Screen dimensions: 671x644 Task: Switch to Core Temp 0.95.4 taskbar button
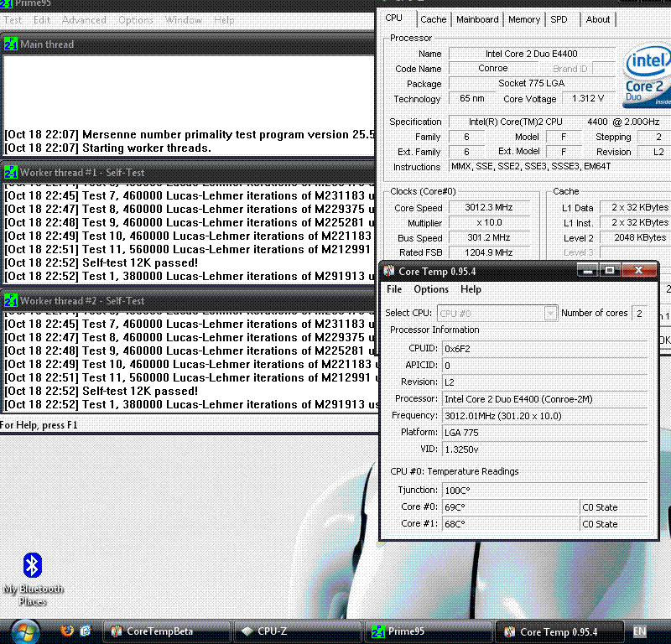(559, 631)
